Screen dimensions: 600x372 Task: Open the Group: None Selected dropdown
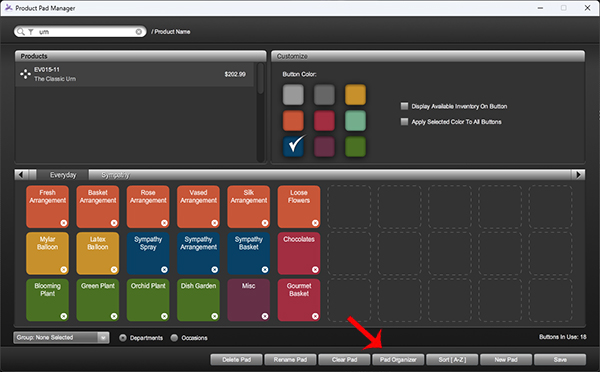tap(61, 338)
